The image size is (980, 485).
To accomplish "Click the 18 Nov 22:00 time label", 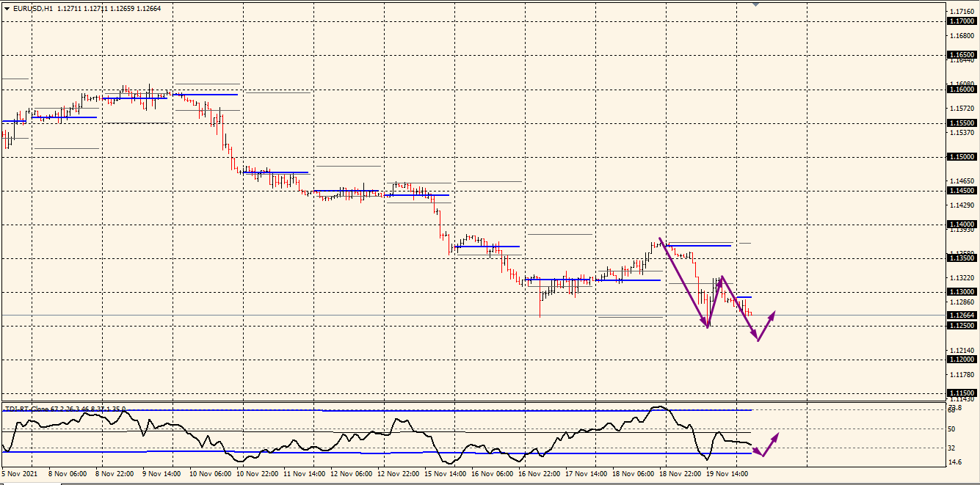I will pyautogui.click(x=680, y=475).
